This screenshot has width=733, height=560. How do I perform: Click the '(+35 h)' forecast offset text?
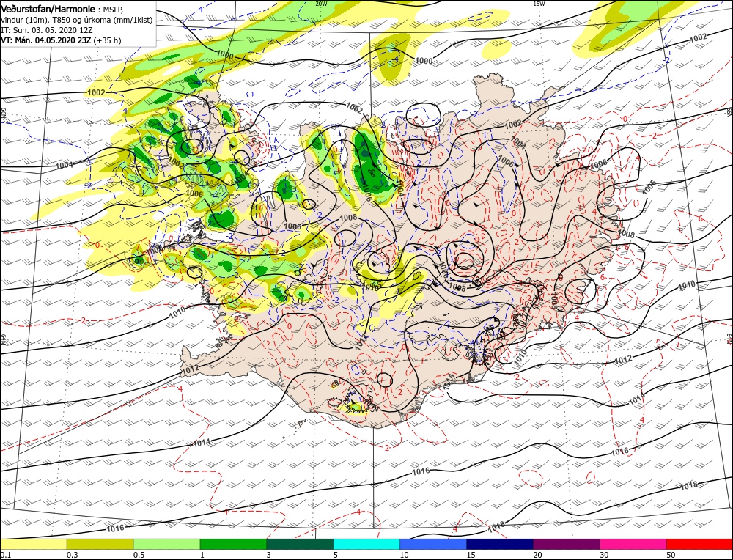coord(108,40)
